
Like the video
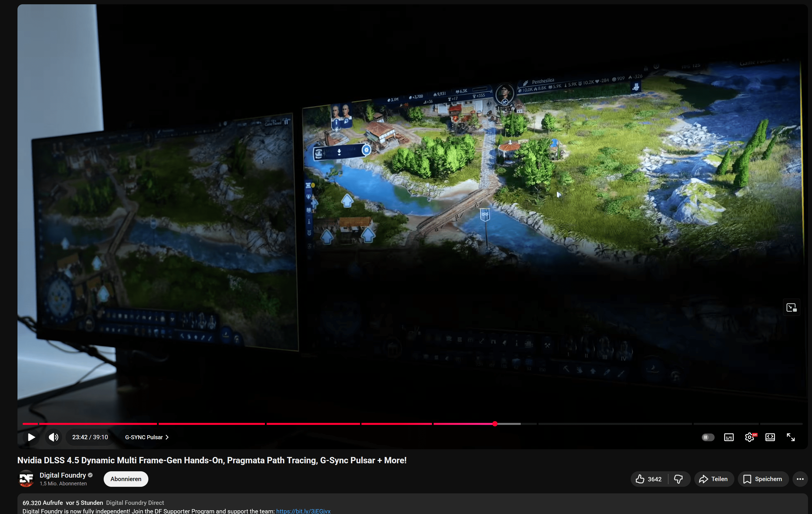648,479
